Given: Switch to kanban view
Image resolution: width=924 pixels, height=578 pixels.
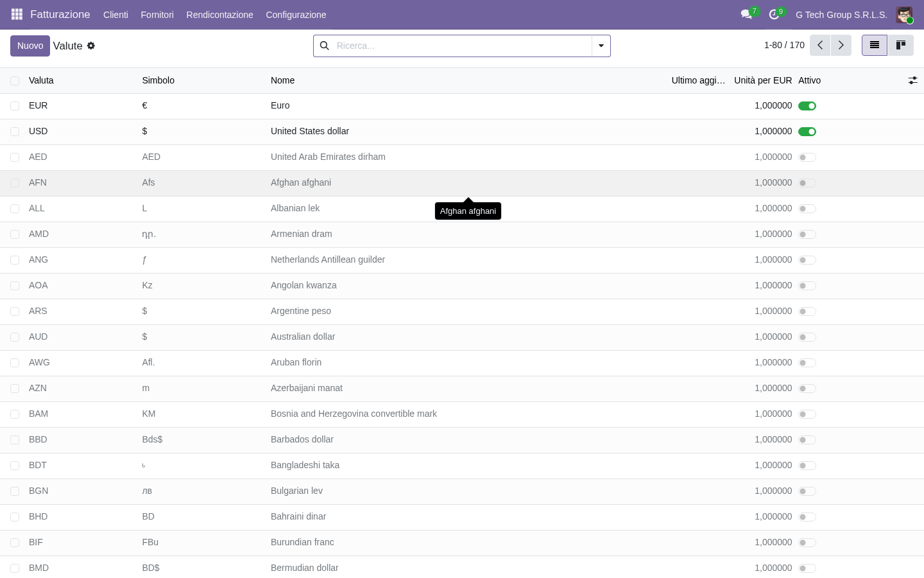Looking at the screenshot, I should point(900,45).
